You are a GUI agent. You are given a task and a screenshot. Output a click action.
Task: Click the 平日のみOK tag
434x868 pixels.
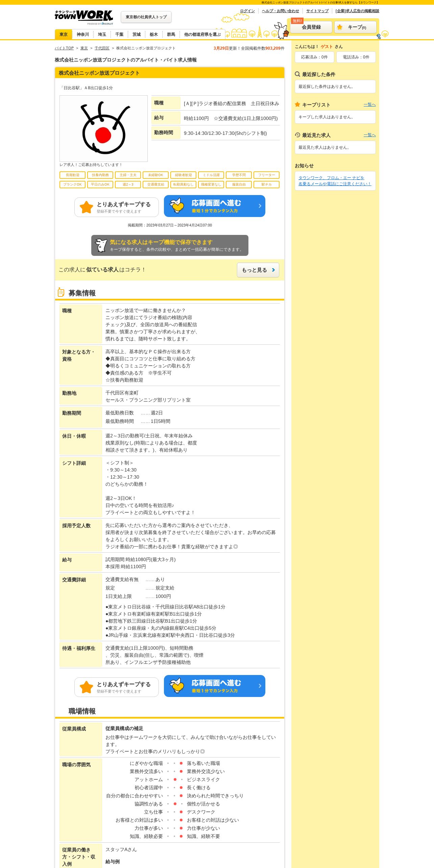tap(100, 185)
